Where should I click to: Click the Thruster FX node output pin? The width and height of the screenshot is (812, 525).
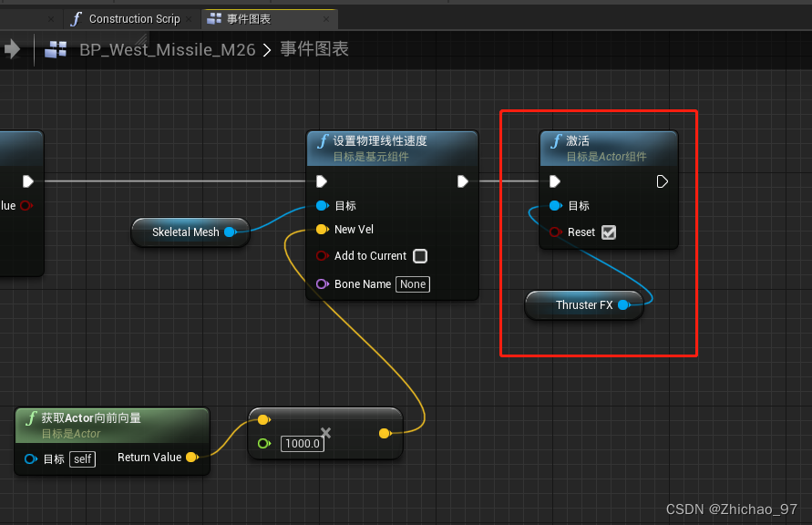[x=622, y=305]
